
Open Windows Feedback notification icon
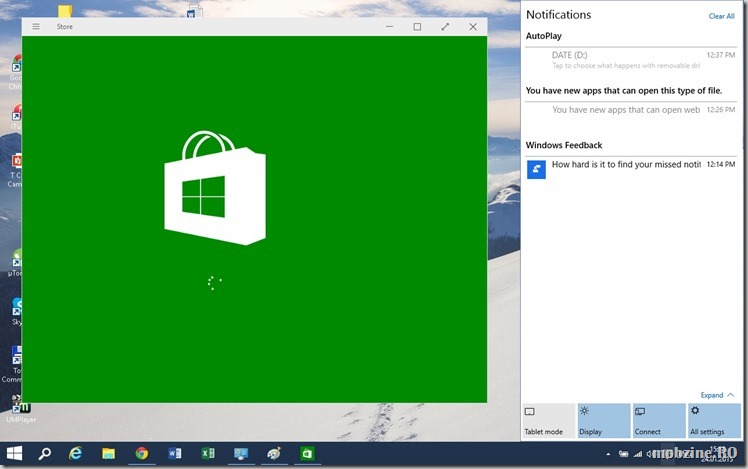(536, 169)
